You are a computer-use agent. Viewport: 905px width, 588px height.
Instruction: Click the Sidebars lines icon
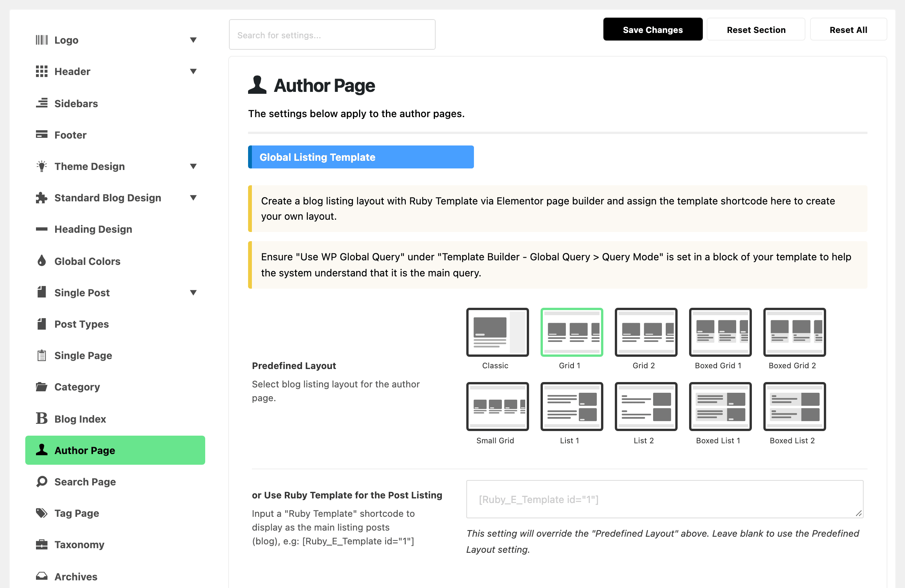[42, 103]
